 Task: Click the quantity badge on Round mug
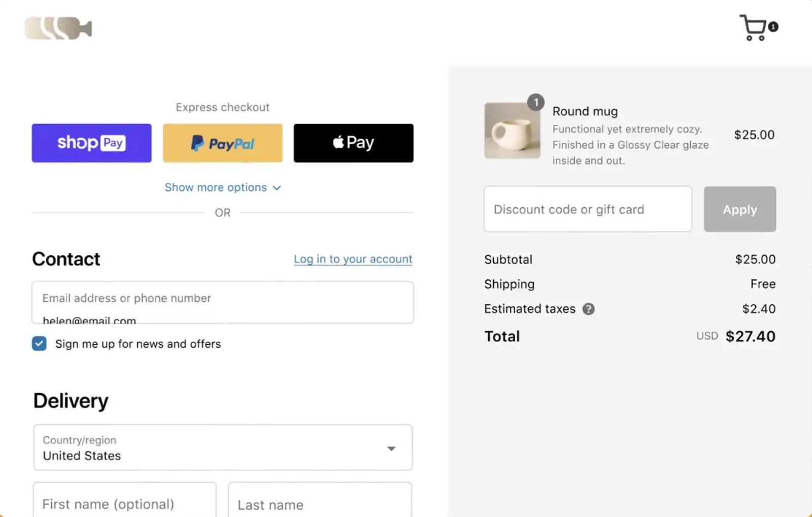(x=536, y=102)
